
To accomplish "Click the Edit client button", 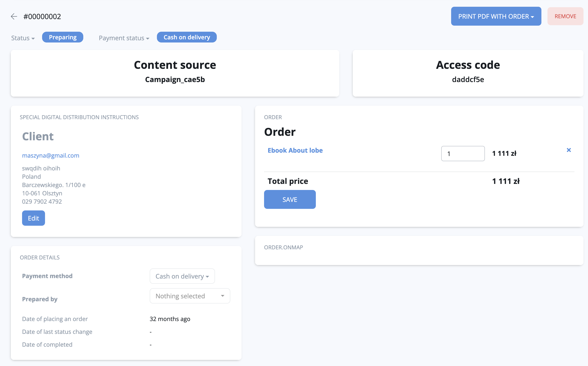I will point(34,218).
